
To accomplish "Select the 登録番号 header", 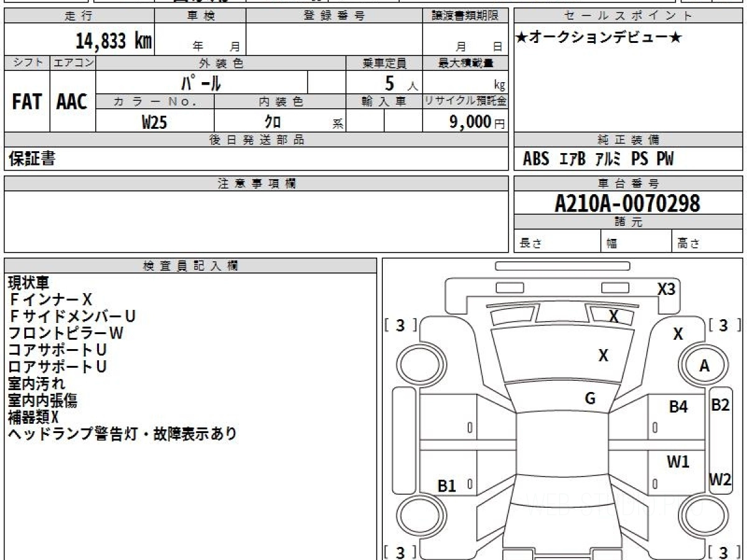I will (334, 16).
